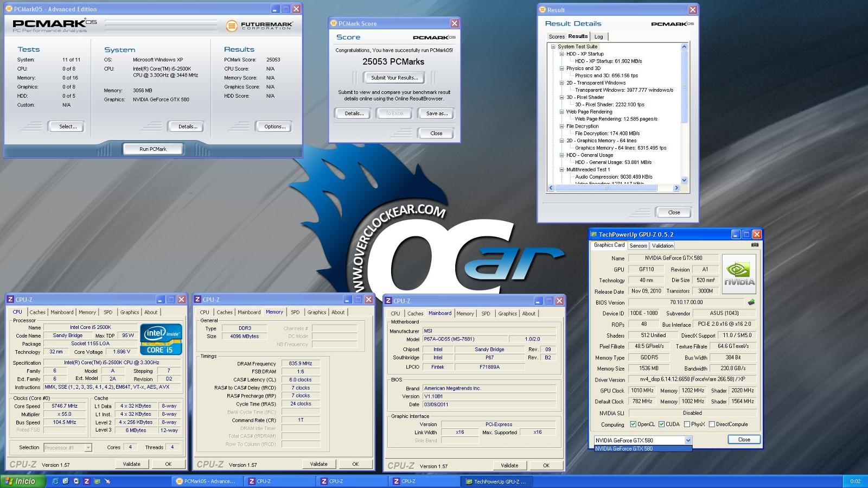Launch GPU-Z from the green quick launch icon
The height and width of the screenshot is (488, 868).
click(97, 481)
